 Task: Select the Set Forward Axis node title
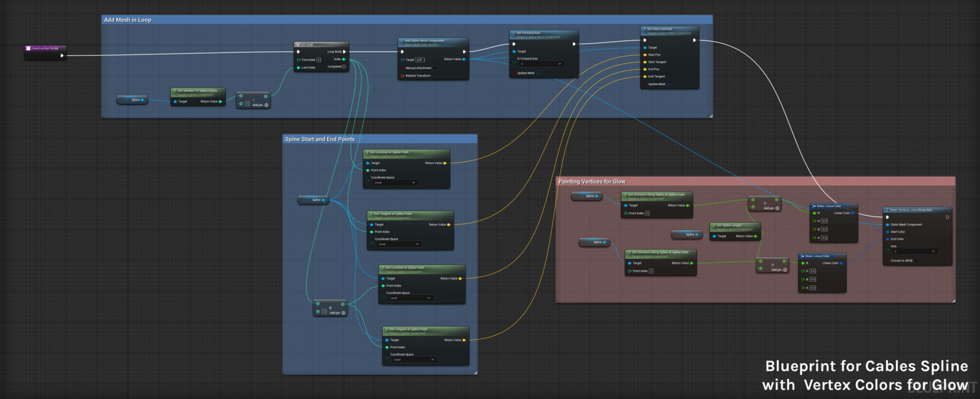(x=528, y=33)
